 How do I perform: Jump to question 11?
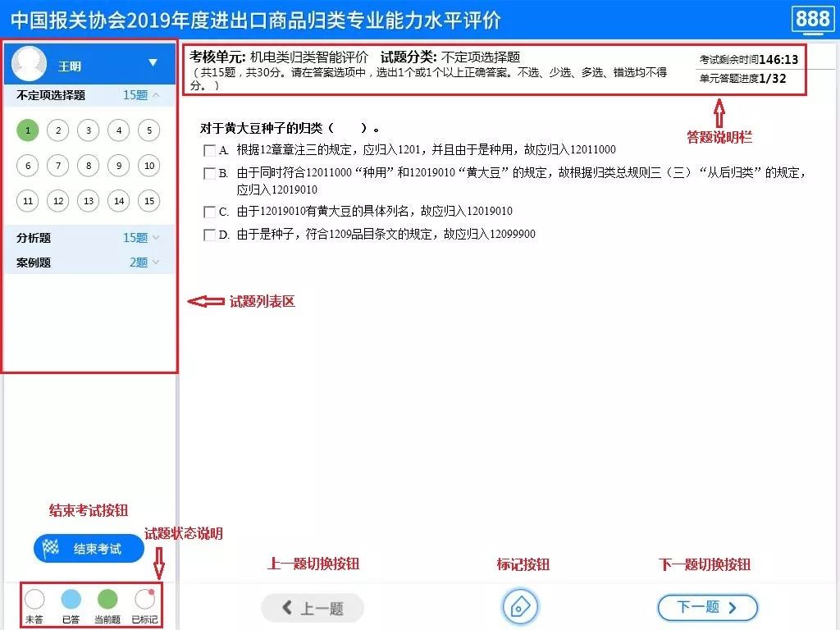click(x=28, y=201)
